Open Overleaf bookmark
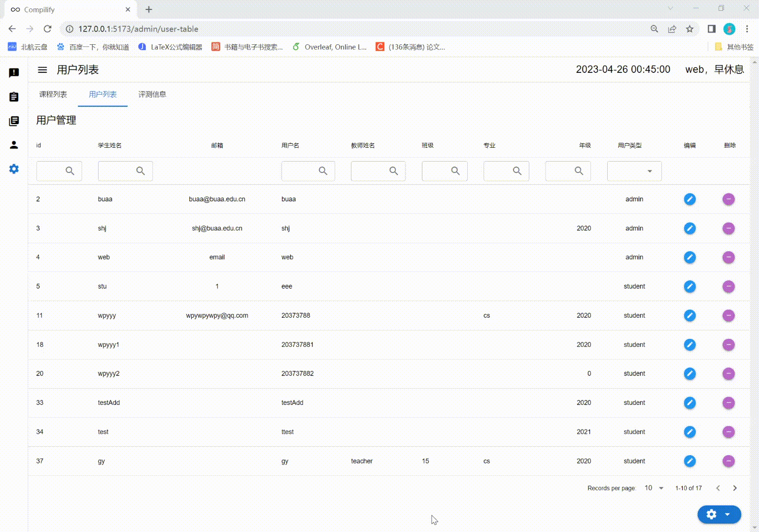The width and height of the screenshot is (759, 532). click(x=330, y=47)
